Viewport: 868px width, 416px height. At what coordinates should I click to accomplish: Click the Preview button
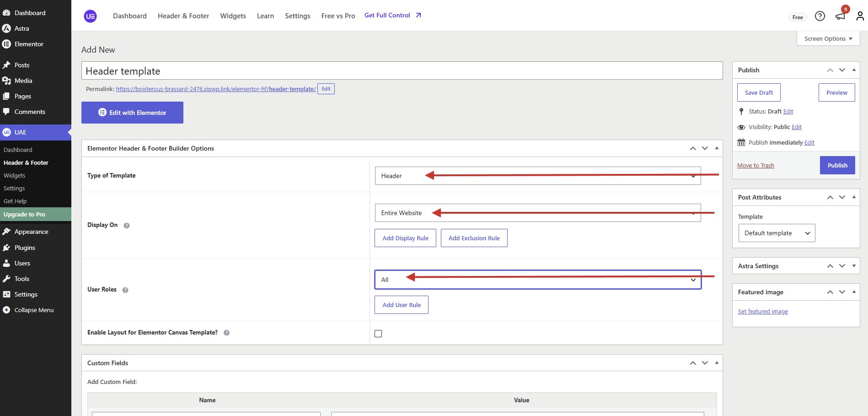click(x=837, y=92)
